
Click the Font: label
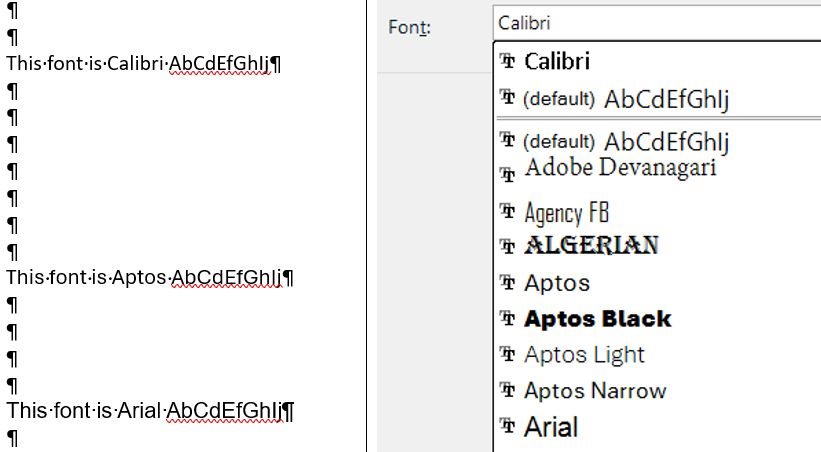pyautogui.click(x=409, y=27)
